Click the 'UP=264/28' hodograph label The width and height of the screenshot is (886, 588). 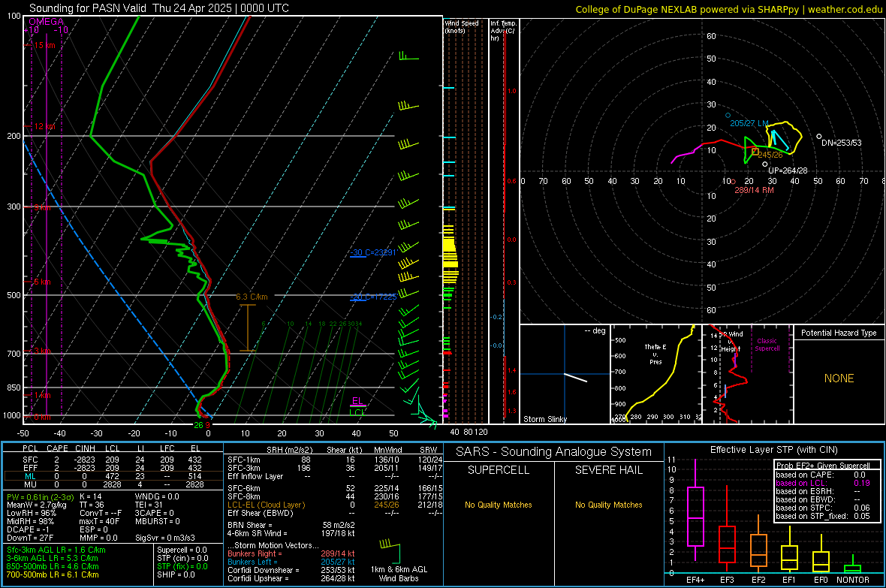coord(788,170)
